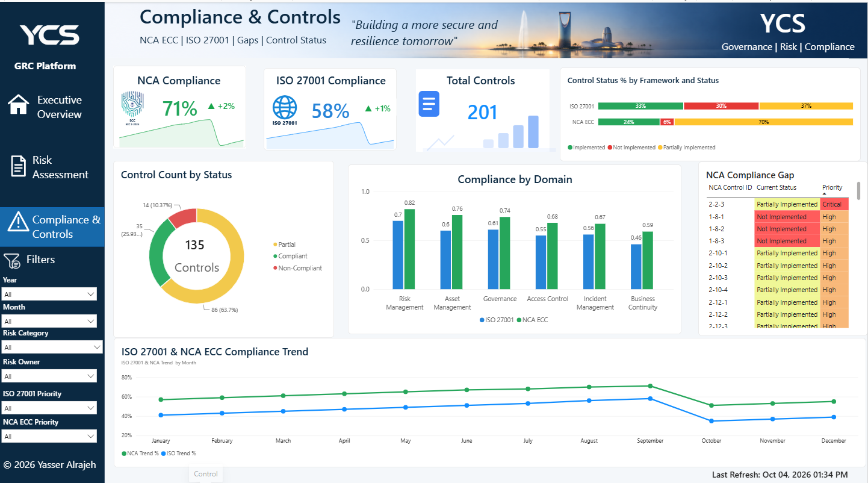
Task: Click the home icon beside Executive Overview
Action: [x=19, y=104]
